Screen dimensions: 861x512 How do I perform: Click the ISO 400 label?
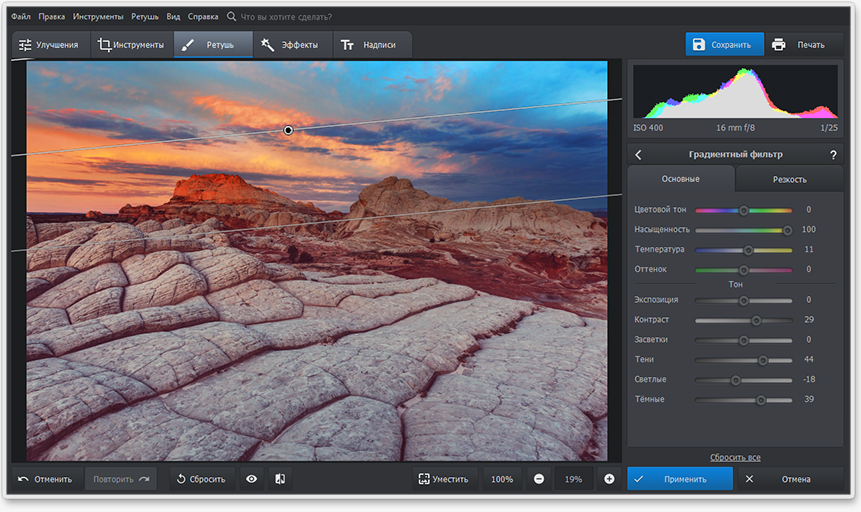[648, 127]
